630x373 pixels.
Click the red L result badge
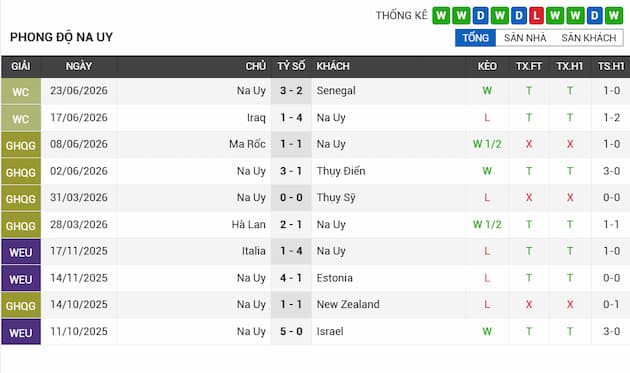(x=536, y=16)
